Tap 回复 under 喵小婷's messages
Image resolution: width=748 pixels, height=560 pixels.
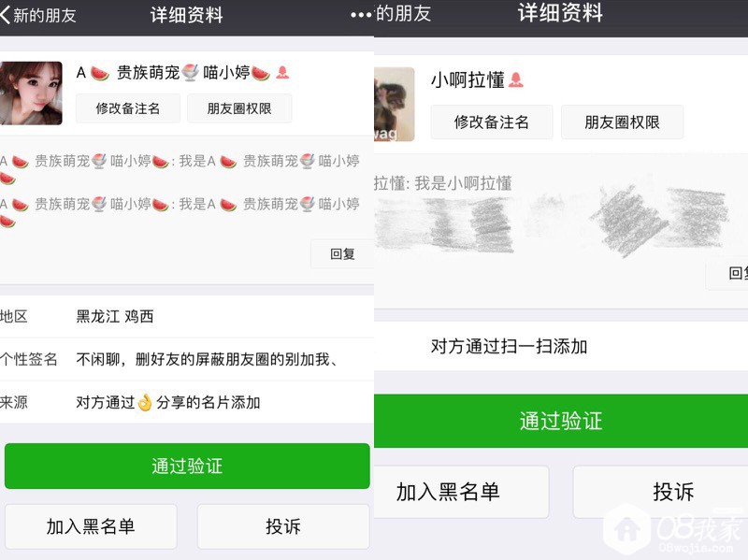342,253
